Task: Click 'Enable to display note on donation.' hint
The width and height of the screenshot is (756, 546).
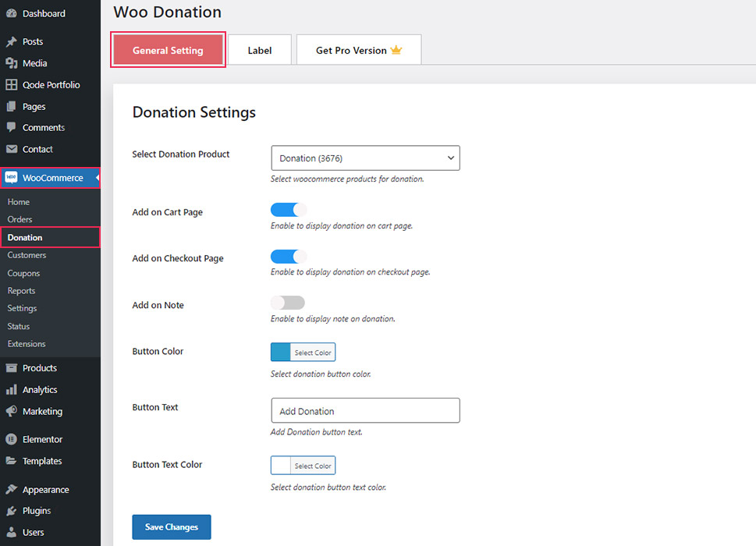Action: pos(332,318)
